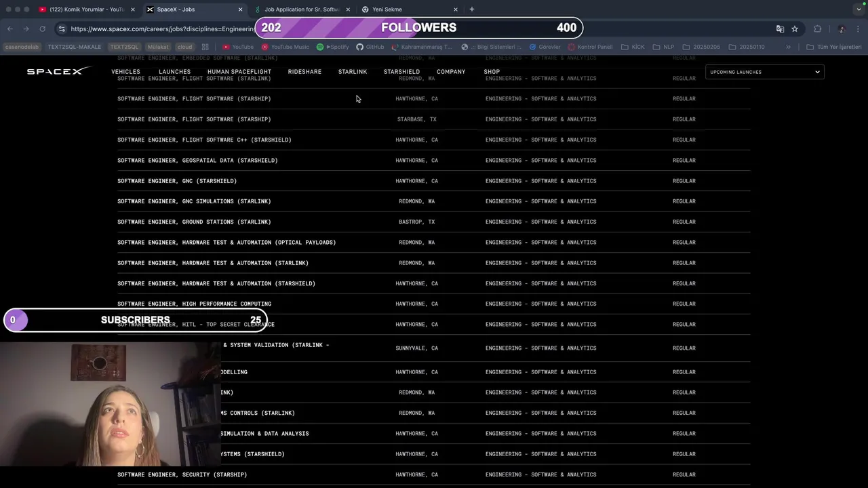Open Software Engineer, Flight Software C++ (Starshield)

204,140
